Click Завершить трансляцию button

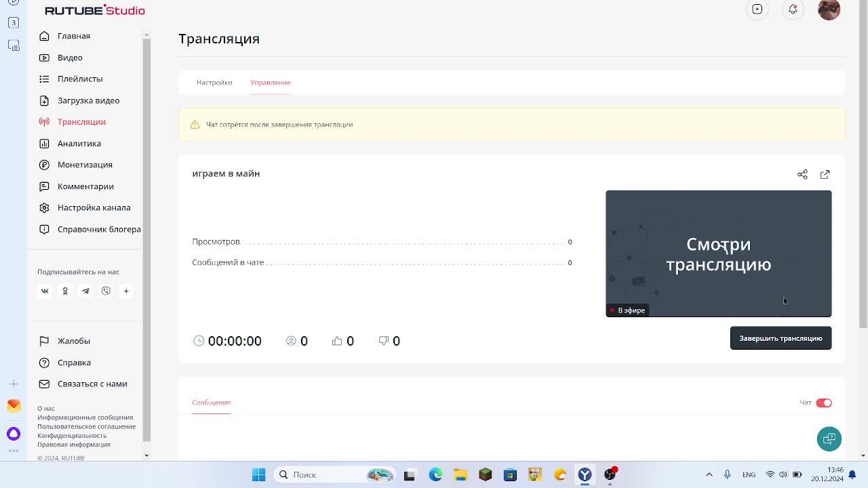[x=781, y=338]
